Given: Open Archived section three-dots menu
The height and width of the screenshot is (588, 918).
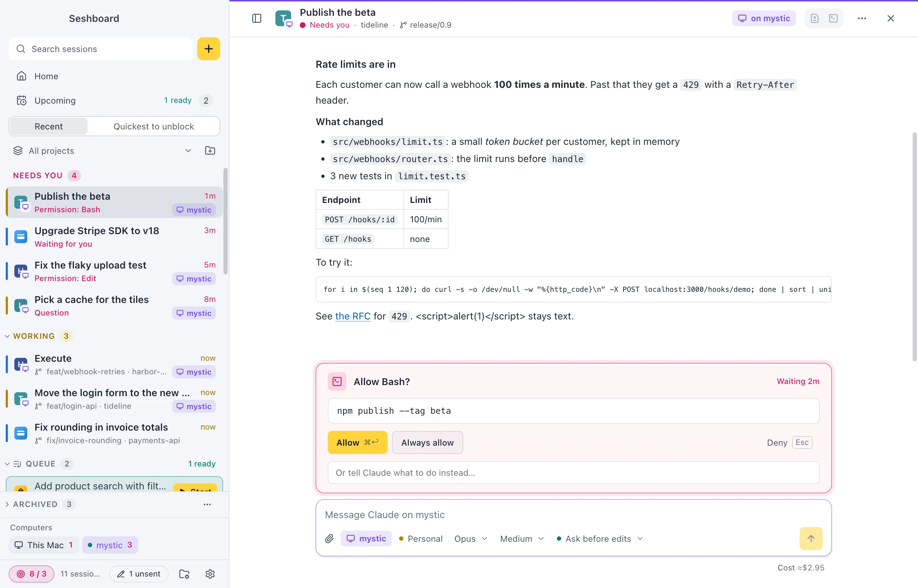Looking at the screenshot, I should [207, 504].
